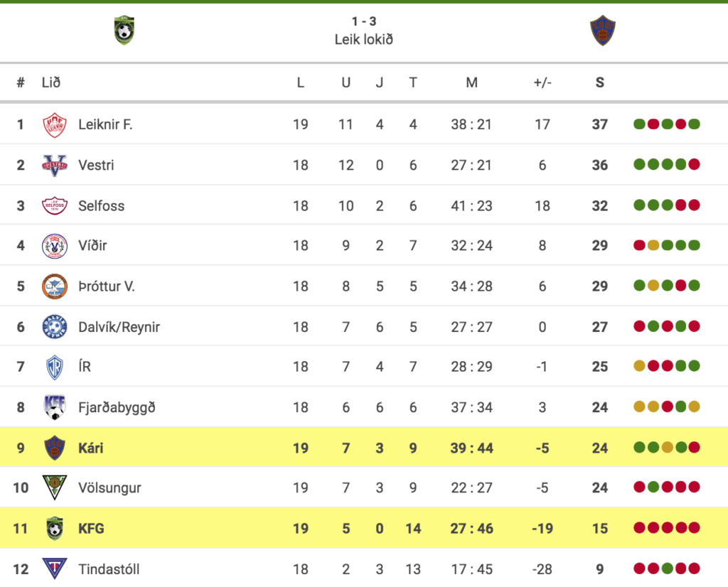This screenshot has width=728, height=587.
Task: Click the 1 - 3 match score
Action: [364, 21]
